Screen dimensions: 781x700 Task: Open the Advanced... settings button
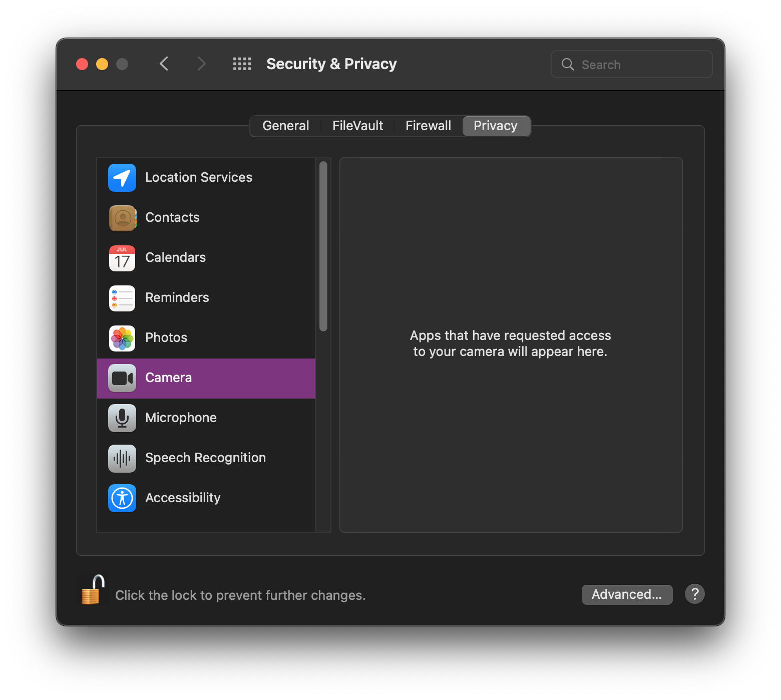pyautogui.click(x=627, y=594)
